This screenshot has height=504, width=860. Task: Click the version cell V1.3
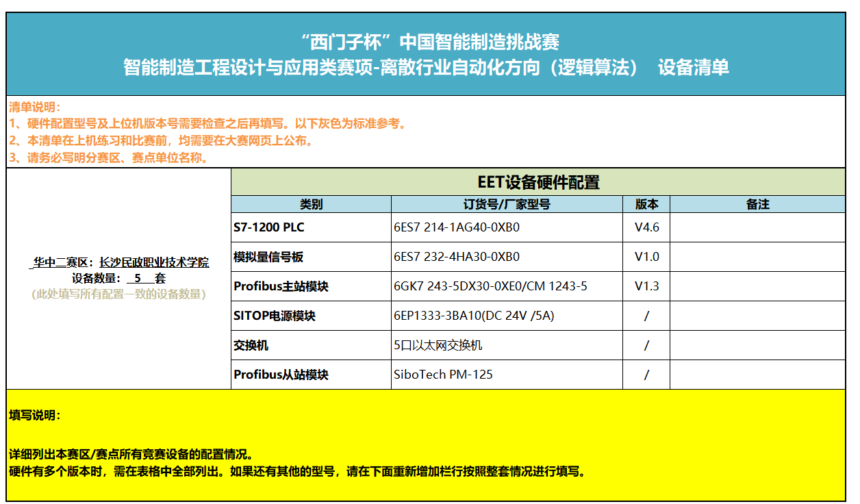(646, 286)
